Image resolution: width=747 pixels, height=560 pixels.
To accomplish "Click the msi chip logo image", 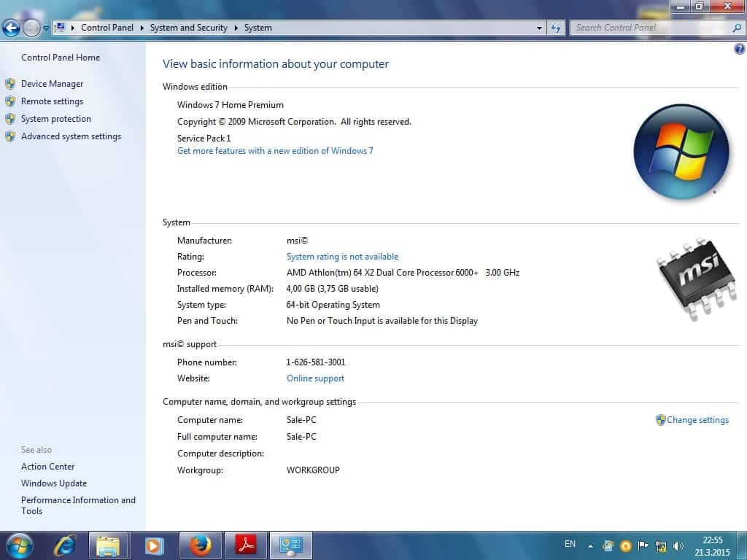I will [697, 279].
